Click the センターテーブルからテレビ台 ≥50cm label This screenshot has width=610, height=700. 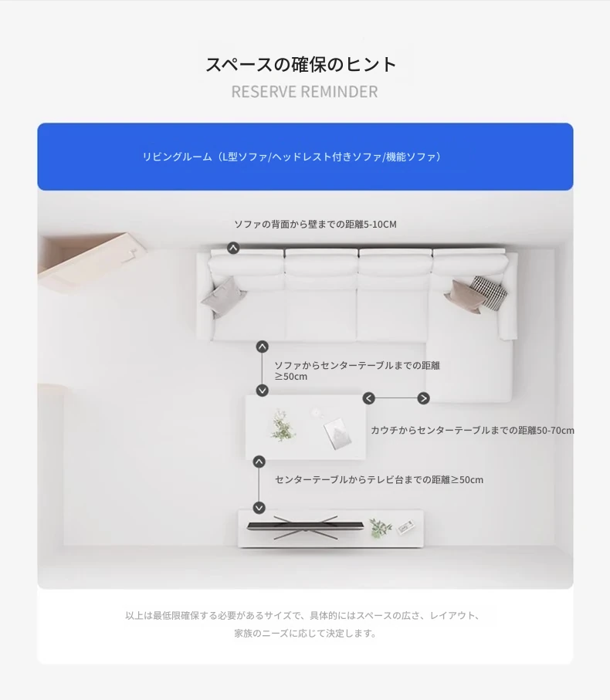(x=379, y=480)
